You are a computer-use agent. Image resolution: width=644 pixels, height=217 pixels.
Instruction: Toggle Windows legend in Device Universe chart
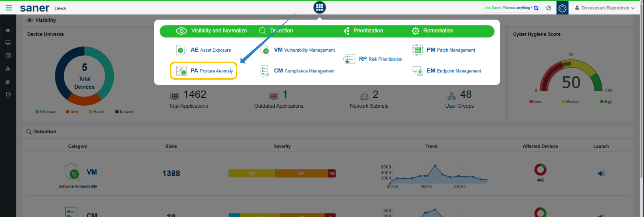(45, 112)
